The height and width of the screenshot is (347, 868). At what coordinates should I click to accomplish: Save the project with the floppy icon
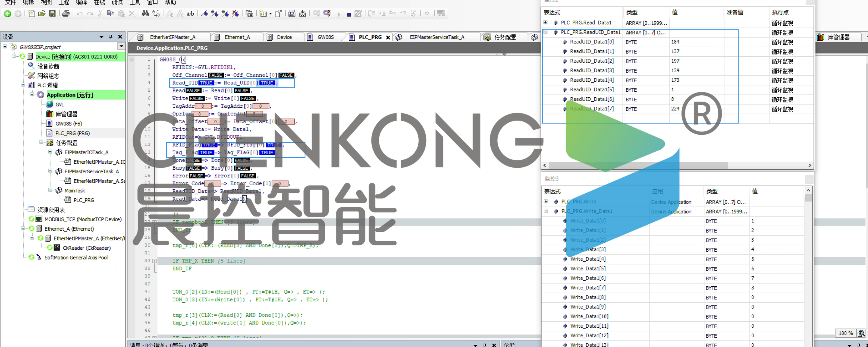52,13
